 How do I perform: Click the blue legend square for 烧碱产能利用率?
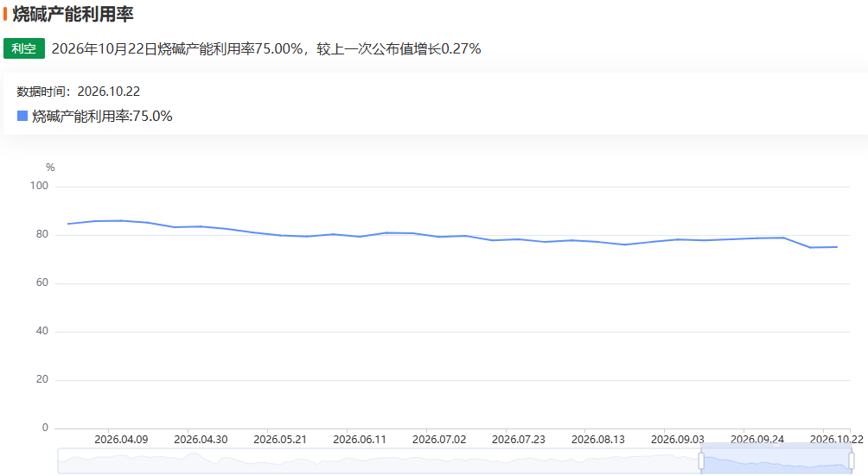point(22,116)
